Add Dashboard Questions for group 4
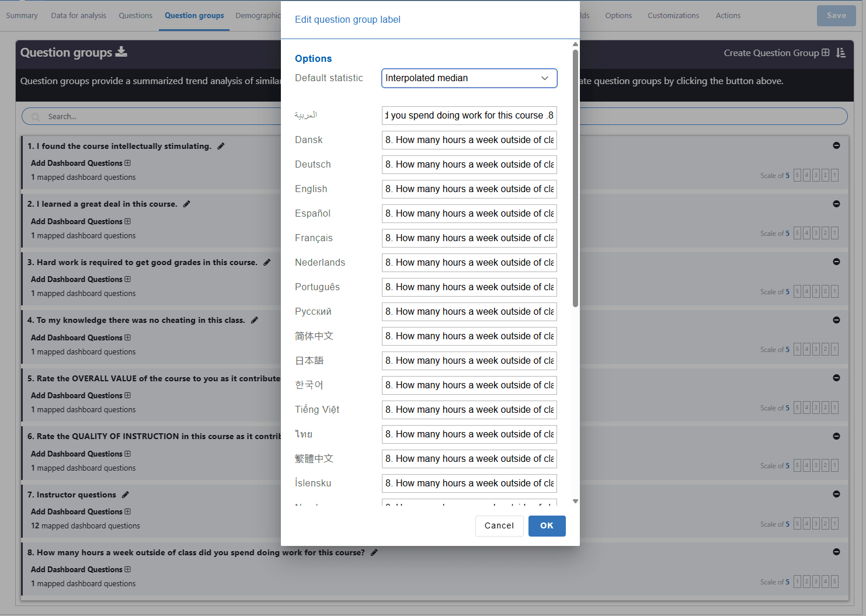The width and height of the screenshot is (866, 616). coord(81,337)
